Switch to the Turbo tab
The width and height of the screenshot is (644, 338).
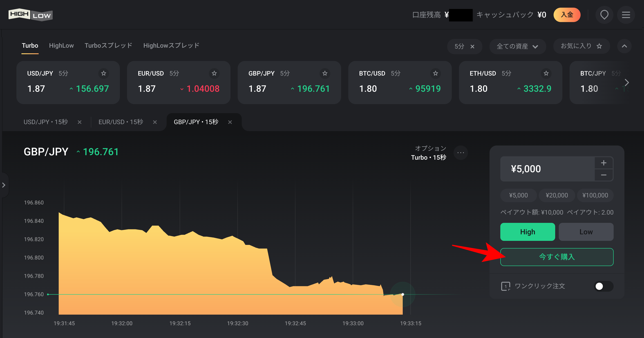coord(30,45)
